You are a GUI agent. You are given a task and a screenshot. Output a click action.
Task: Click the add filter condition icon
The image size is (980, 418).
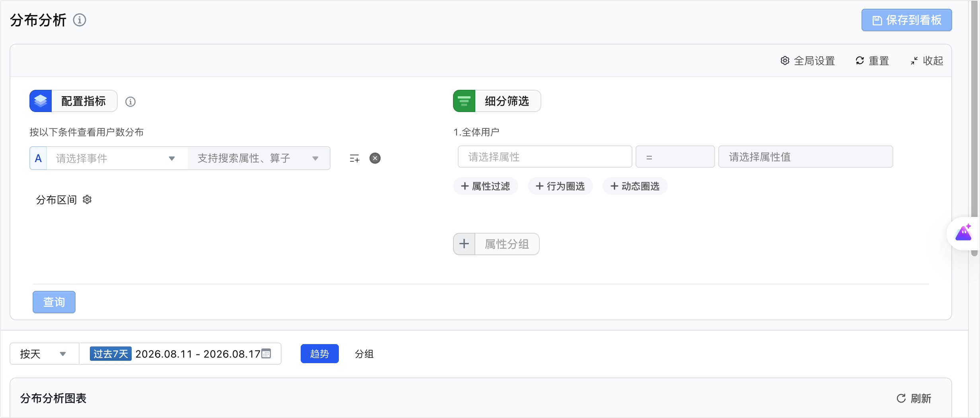(x=354, y=159)
